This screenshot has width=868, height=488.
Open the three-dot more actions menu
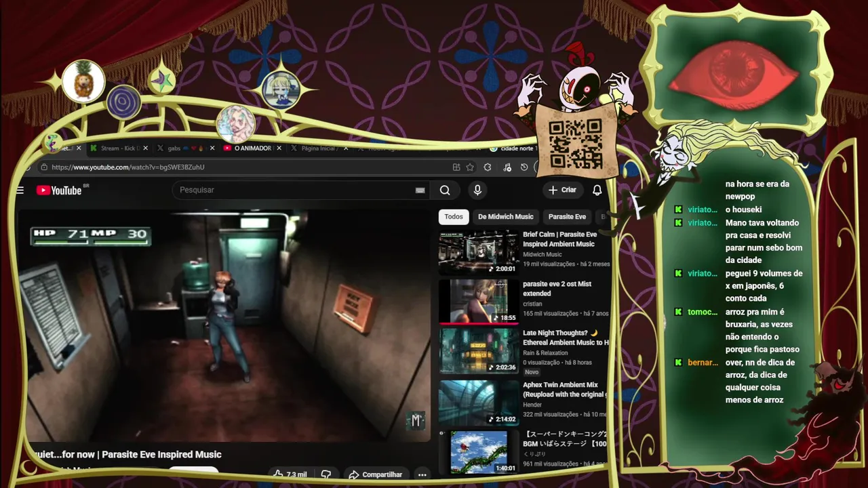pyautogui.click(x=422, y=474)
